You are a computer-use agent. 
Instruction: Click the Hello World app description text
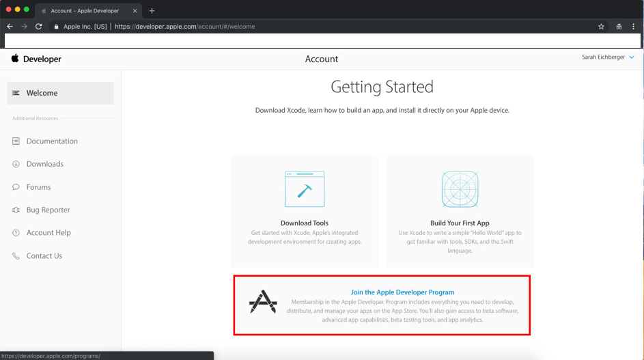tap(460, 242)
